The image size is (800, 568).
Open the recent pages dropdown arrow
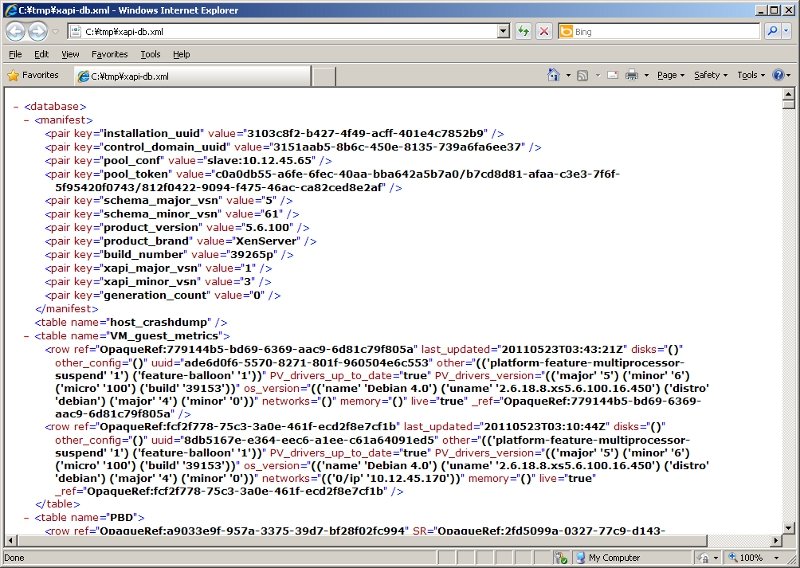[x=55, y=32]
